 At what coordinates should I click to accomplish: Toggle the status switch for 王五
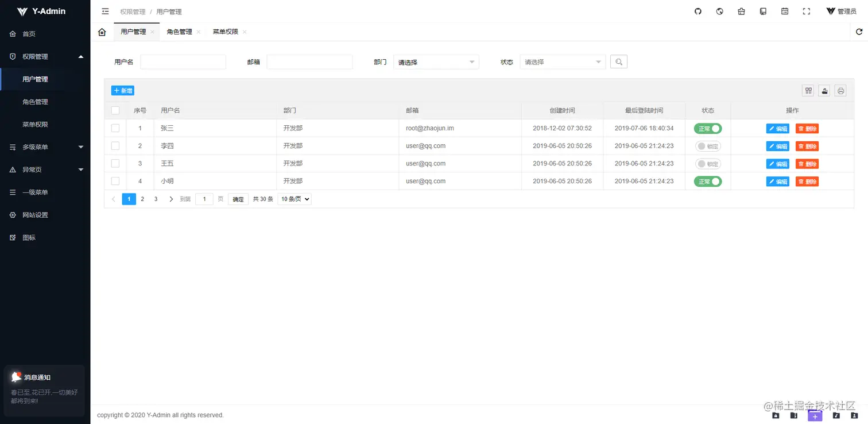708,164
